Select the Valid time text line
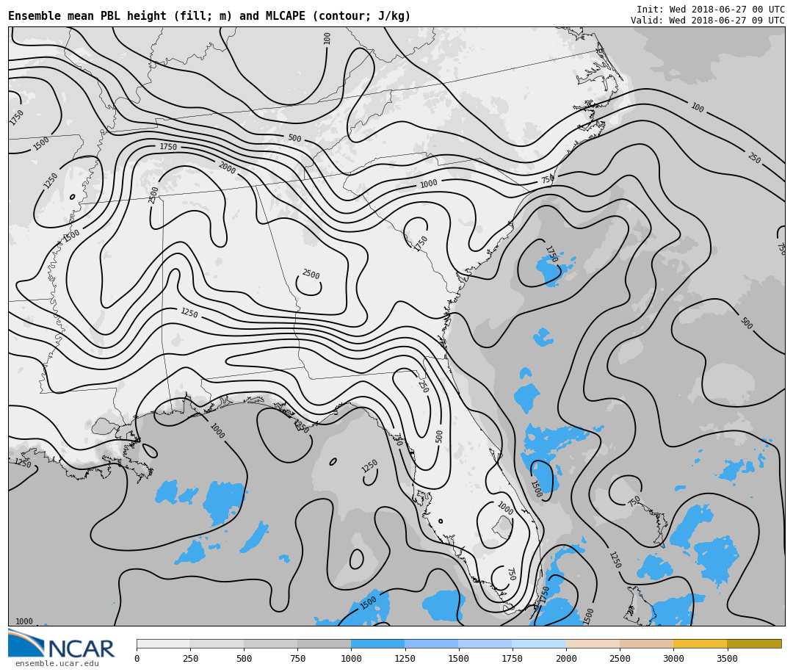The width and height of the screenshot is (793, 672). click(x=707, y=21)
